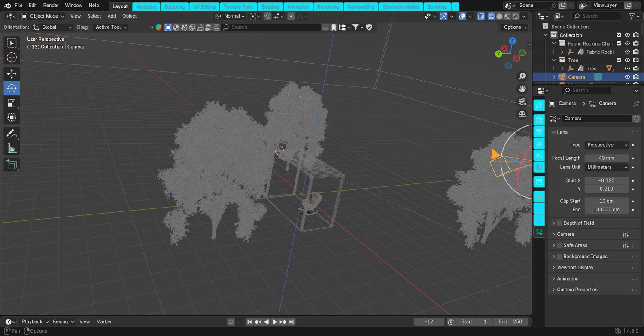Toggle viewport overlays button
This screenshot has height=336, width=644.
[462, 16]
